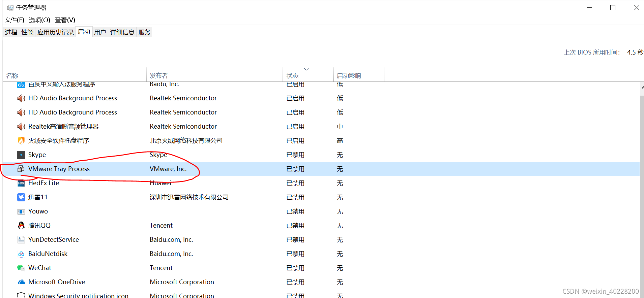Viewport: 644px width, 298px height.
Task: Select the WeChat row name
Action: (x=40, y=268)
